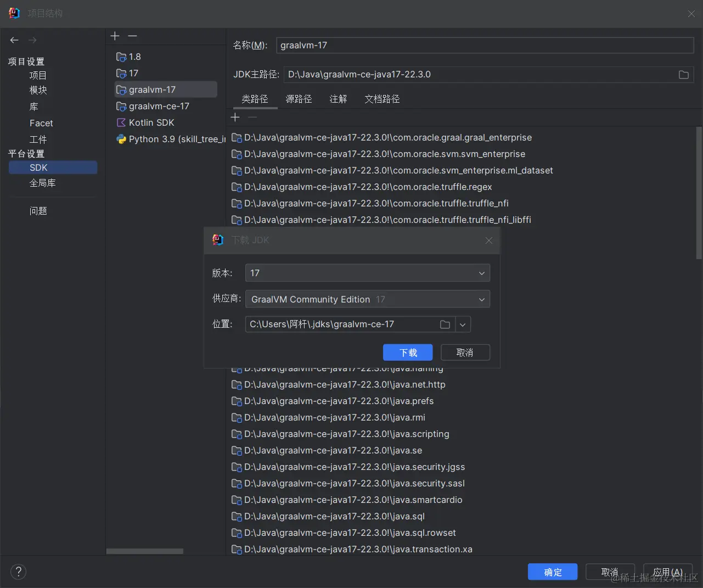Click the forward navigation arrow

(x=32, y=40)
